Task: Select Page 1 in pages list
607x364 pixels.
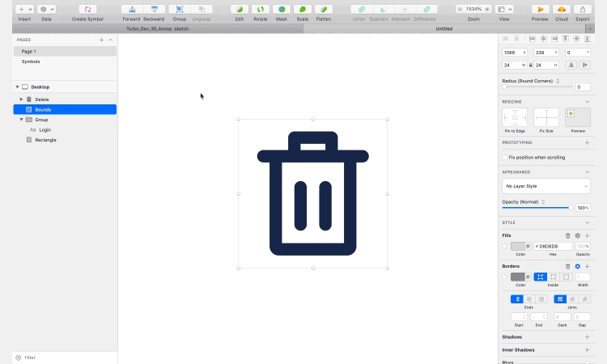Action: (x=65, y=52)
